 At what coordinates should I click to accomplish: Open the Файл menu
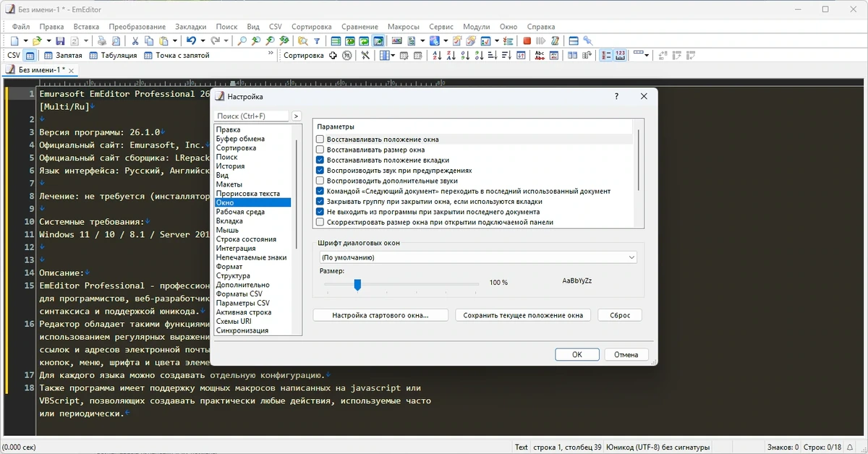click(21, 26)
